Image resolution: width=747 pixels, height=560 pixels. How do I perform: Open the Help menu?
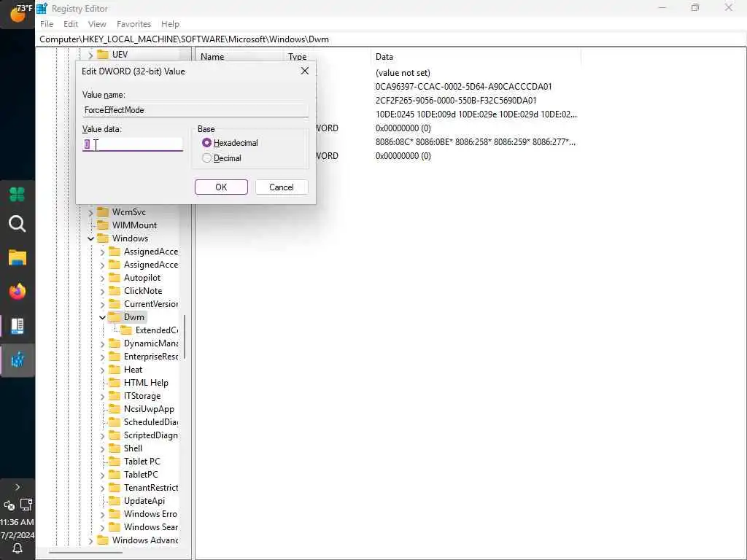170,24
